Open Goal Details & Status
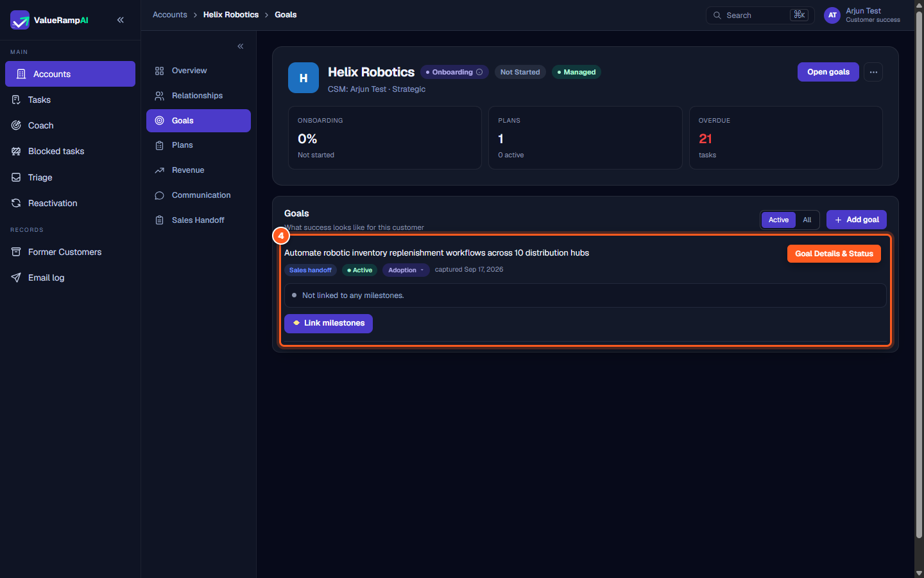The width and height of the screenshot is (924, 578). 834,254
